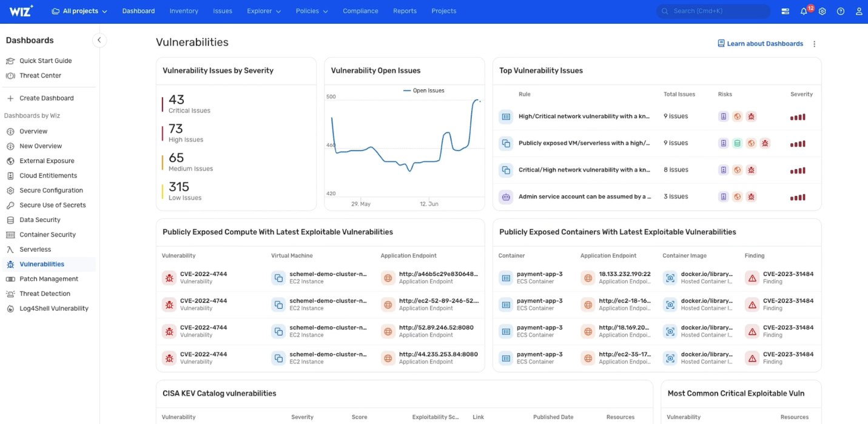Switch to the Inventory page

[184, 10]
